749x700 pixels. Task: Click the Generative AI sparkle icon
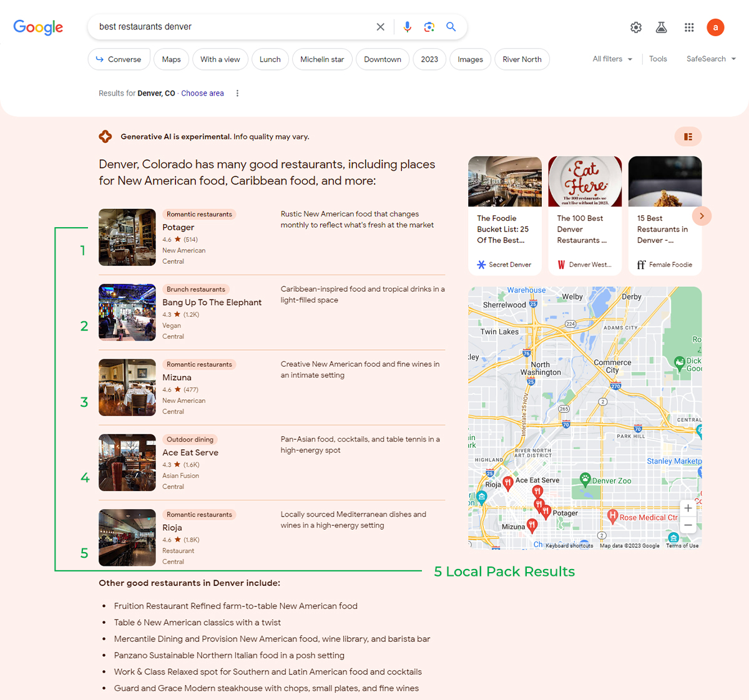pyautogui.click(x=105, y=137)
